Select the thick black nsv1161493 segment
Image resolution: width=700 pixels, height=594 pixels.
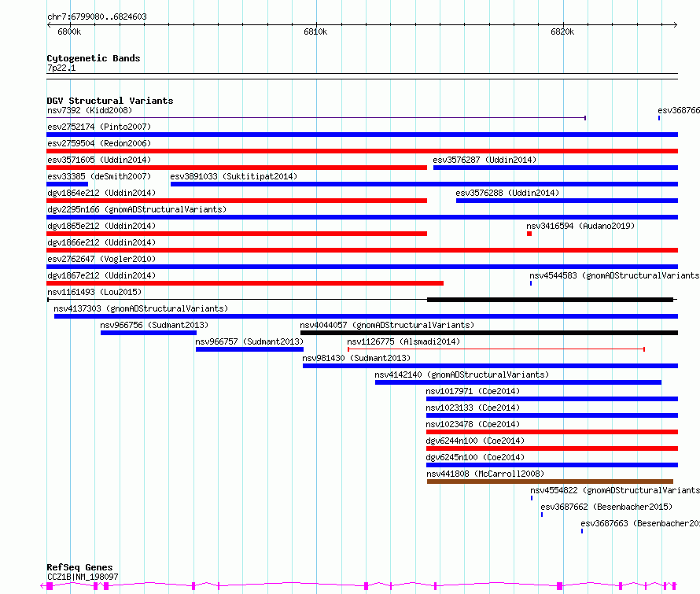550,300
